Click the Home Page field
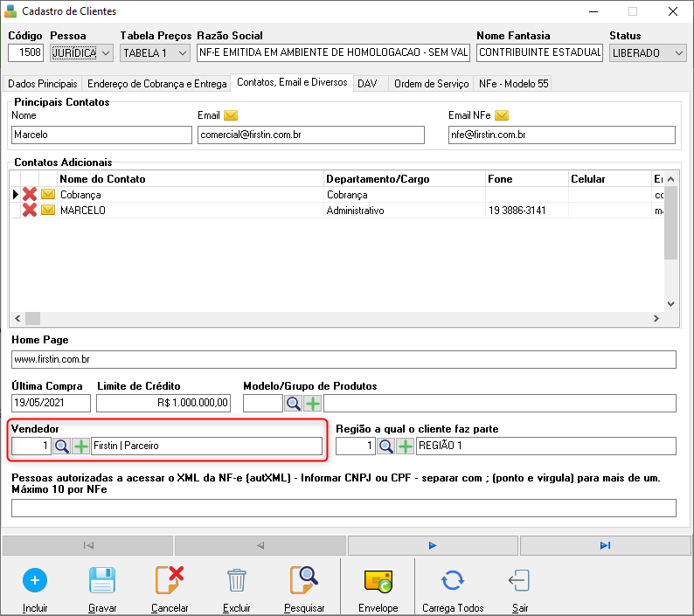The height and width of the screenshot is (616, 694). tap(344, 359)
